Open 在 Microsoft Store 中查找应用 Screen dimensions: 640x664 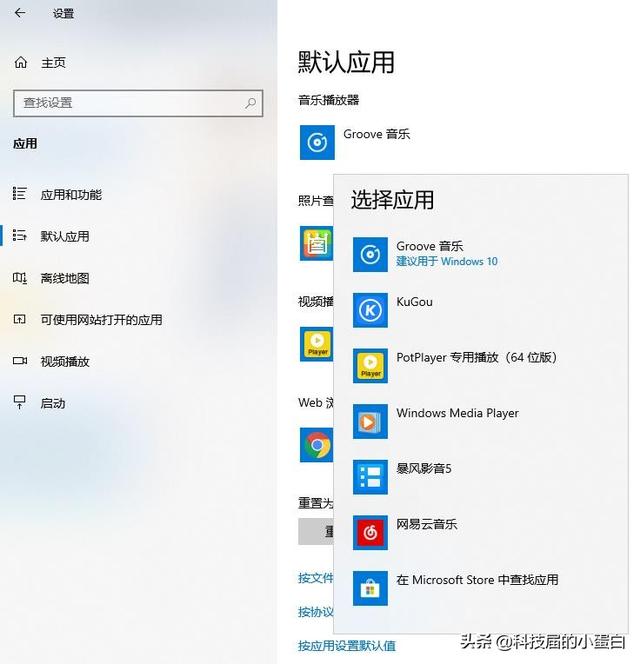click(481, 588)
